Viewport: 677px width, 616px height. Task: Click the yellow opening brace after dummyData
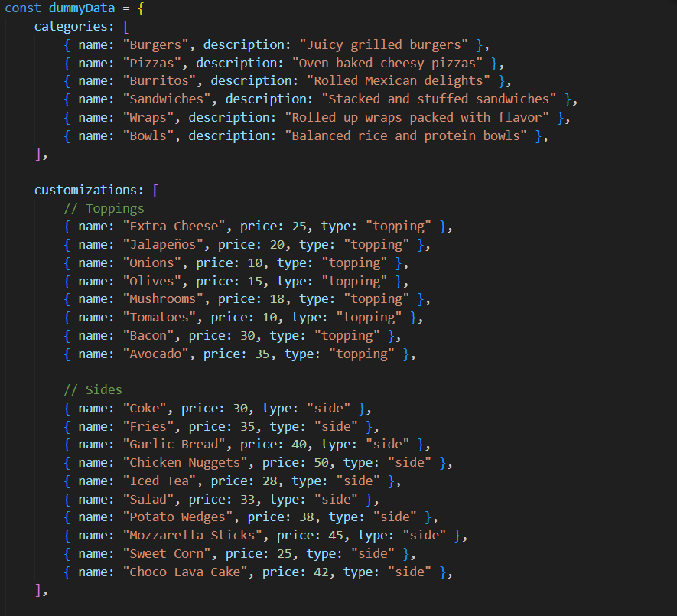click(x=141, y=8)
